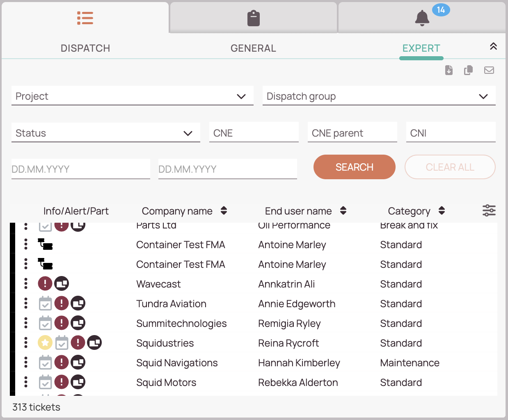Click the CLEAR ALL button

(450, 167)
